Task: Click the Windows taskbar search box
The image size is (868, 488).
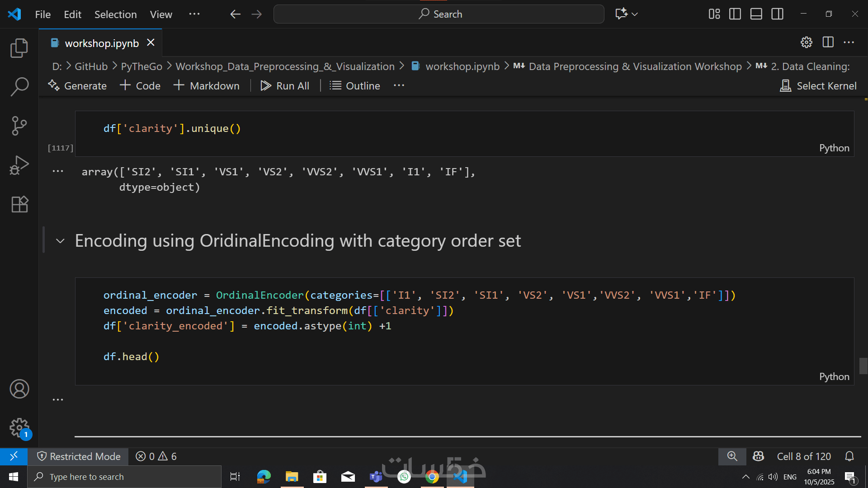Action: pos(124,477)
